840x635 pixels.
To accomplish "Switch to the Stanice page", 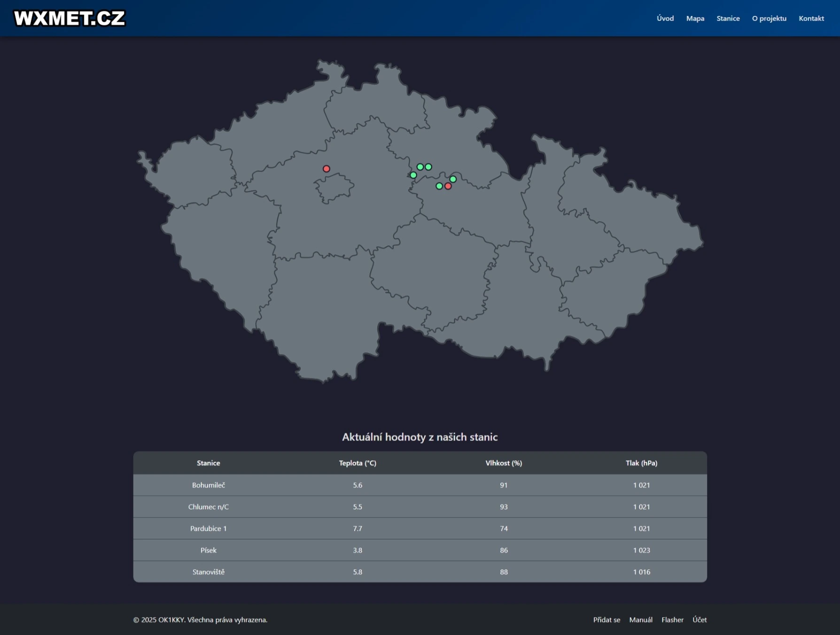I will coord(728,18).
